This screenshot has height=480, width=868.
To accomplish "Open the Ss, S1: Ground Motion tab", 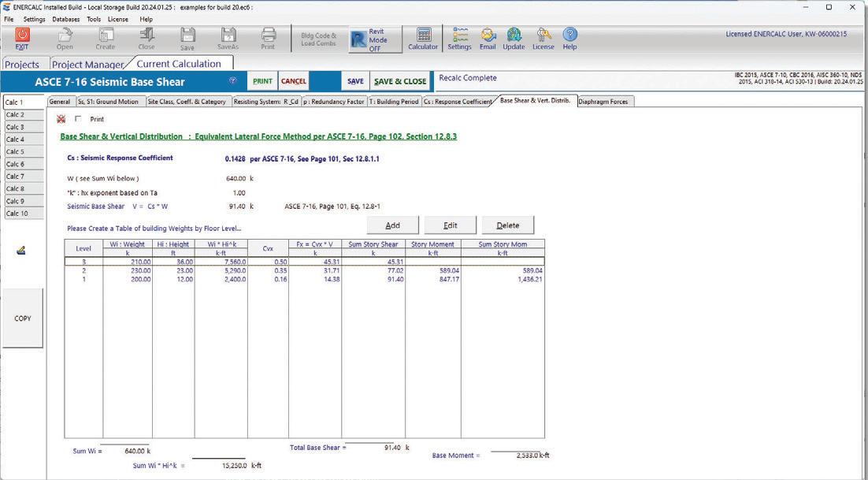I will (109, 102).
